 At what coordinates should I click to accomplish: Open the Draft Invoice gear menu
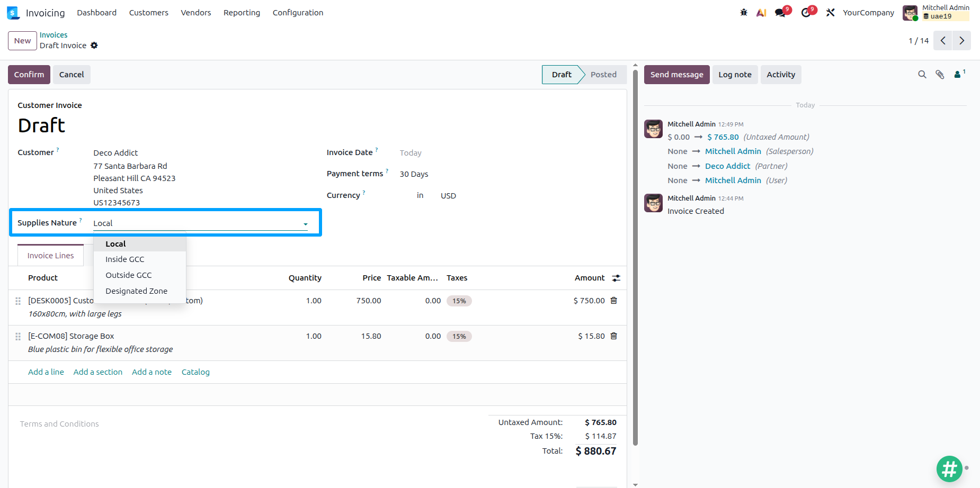(x=94, y=46)
